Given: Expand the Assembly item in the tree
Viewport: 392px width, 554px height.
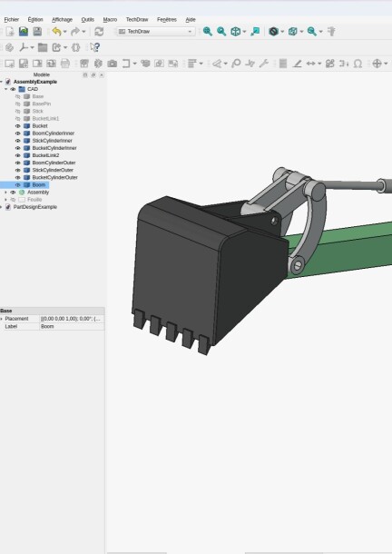Looking at the screenshot, I should click(5, 193).
